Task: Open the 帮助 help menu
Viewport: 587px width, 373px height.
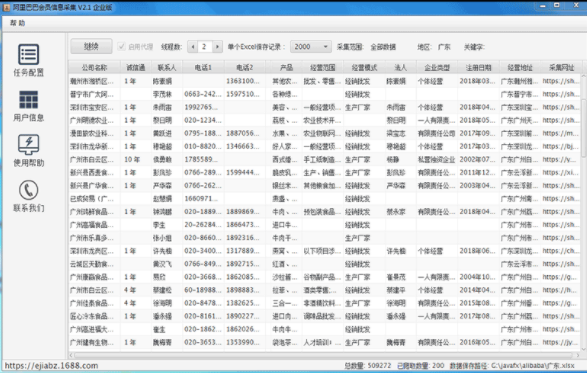Action: click(x=17, y=23)
